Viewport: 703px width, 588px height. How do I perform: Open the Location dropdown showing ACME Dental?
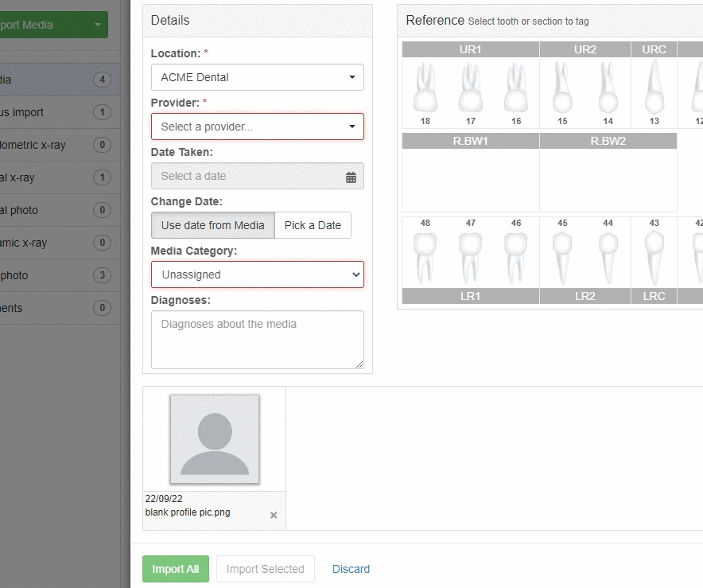[258, 77]
